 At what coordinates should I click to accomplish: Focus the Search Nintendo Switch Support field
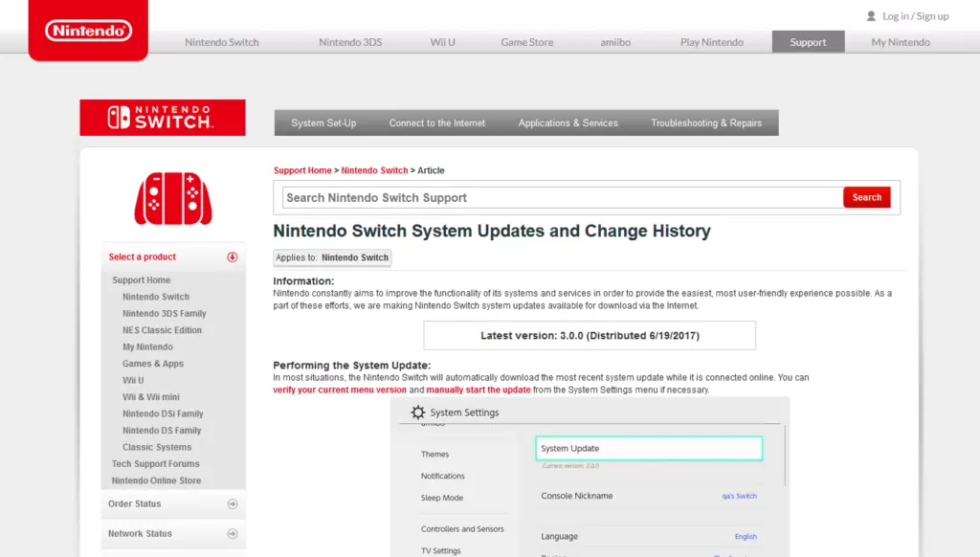pyautogui.click(x=563, y=197)
